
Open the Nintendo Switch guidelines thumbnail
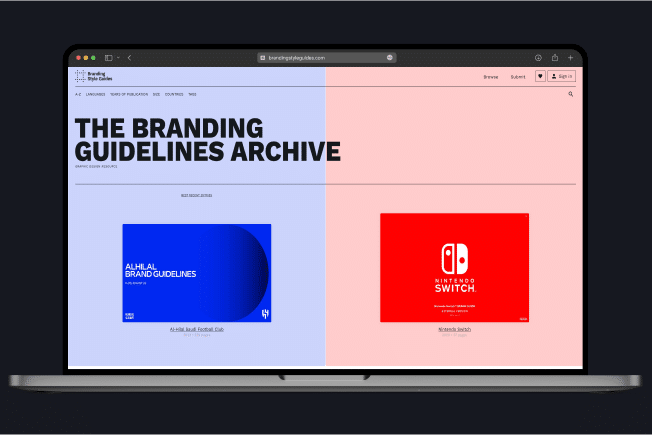click(454, 267)
